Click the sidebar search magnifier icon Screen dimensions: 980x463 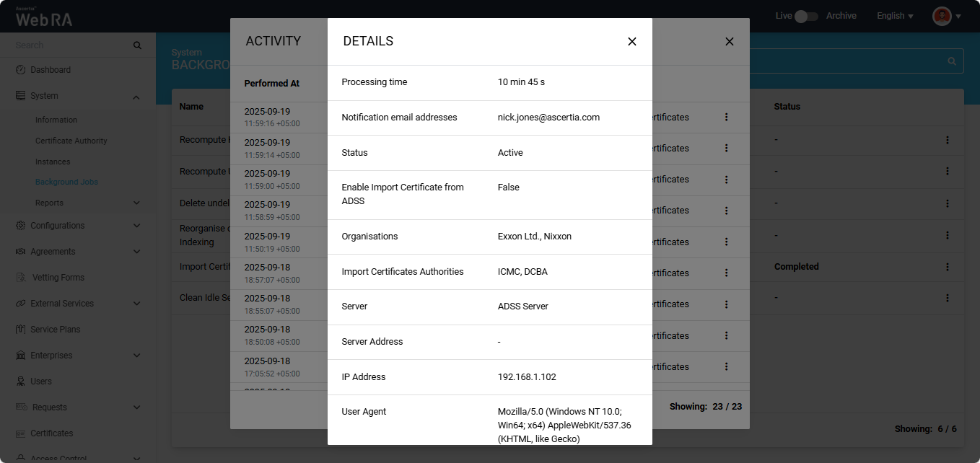[x=137, y=45]
